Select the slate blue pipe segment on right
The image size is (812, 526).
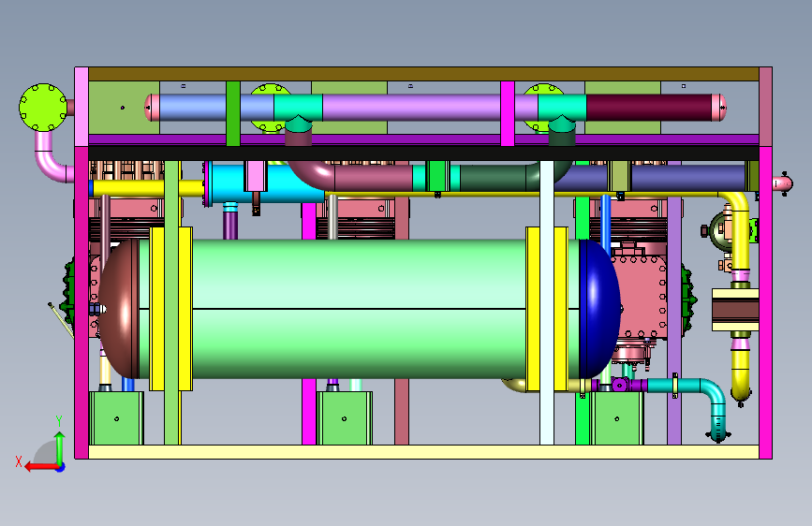(687, 178)
